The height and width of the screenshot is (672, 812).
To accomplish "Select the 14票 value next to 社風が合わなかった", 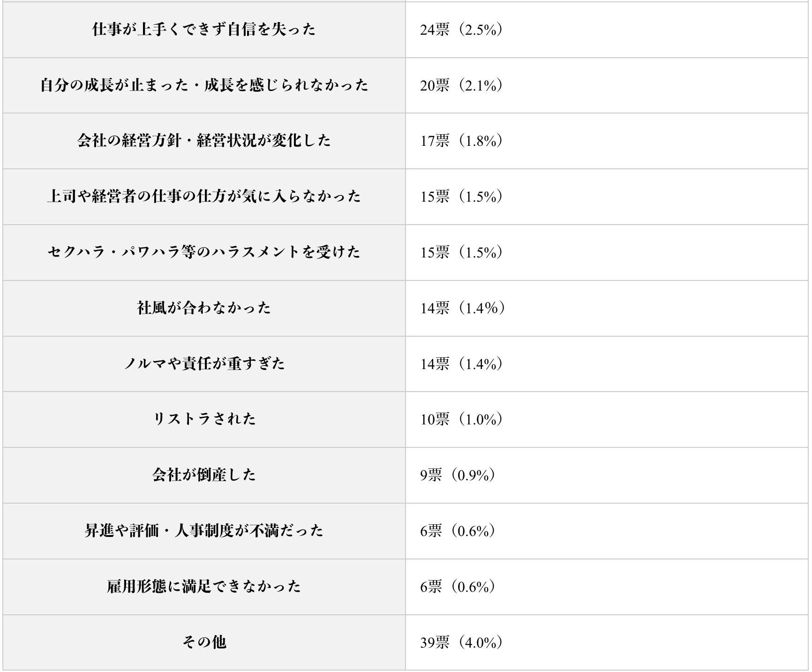I will (462, 308).
